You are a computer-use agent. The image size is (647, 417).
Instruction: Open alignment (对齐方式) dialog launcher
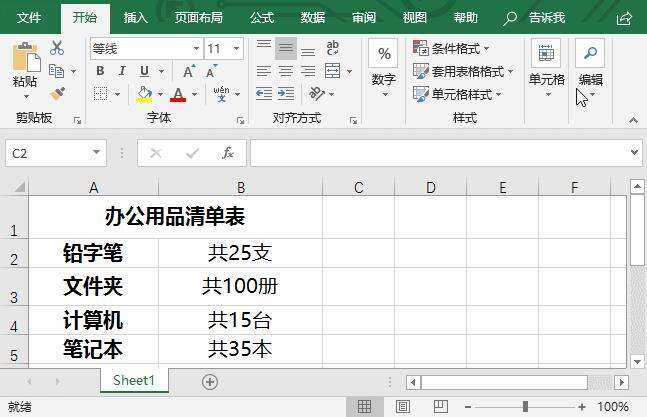click(x=353, y=120)
